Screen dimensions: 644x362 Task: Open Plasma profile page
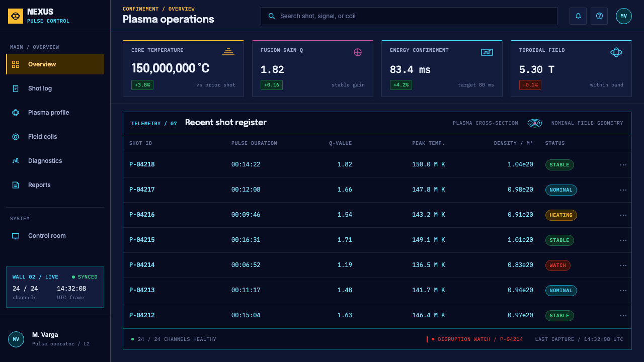pyautogui.click(x=55, y=113)
